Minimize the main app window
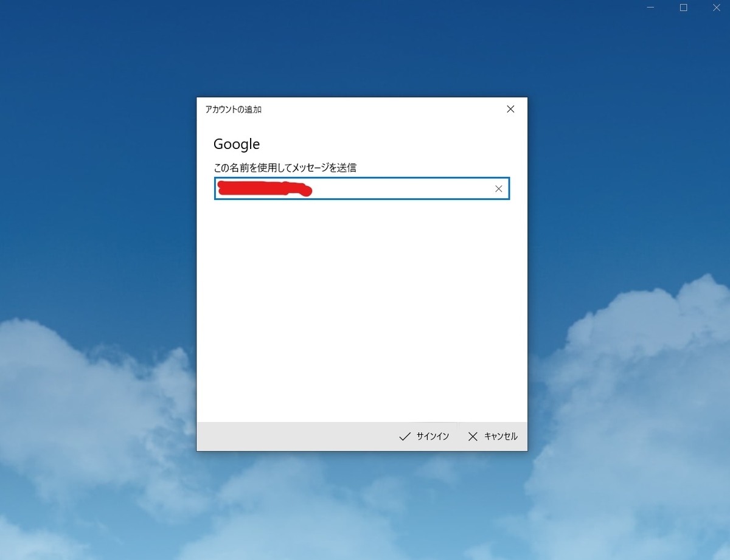The height and width of the screenshot is (560, 730). (x=651, y=8)
